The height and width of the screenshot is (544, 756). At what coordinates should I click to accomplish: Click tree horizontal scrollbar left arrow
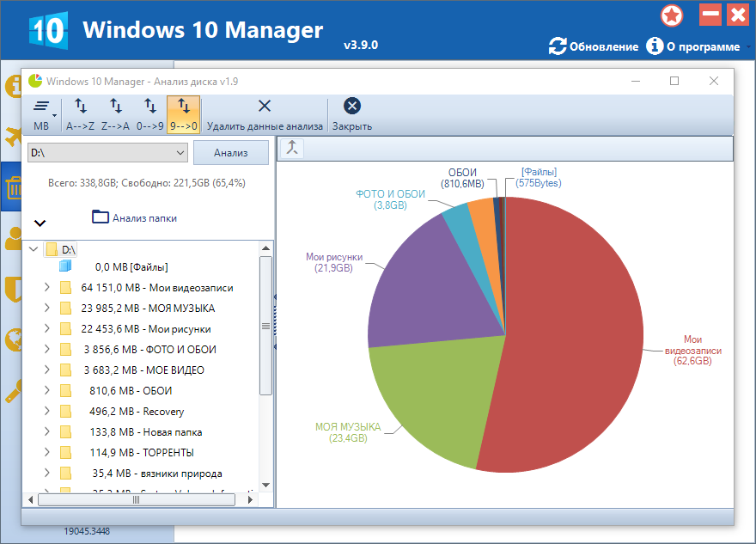(x=31, y=500)
